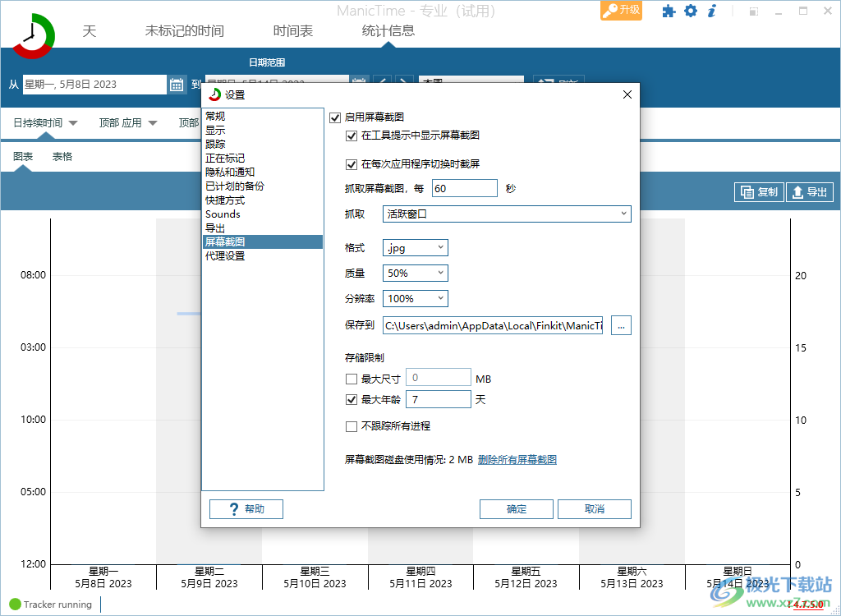This screenshot has width=841, height=616.
Task: Select 跟踪 in the settings list
Action: point(263,145)
